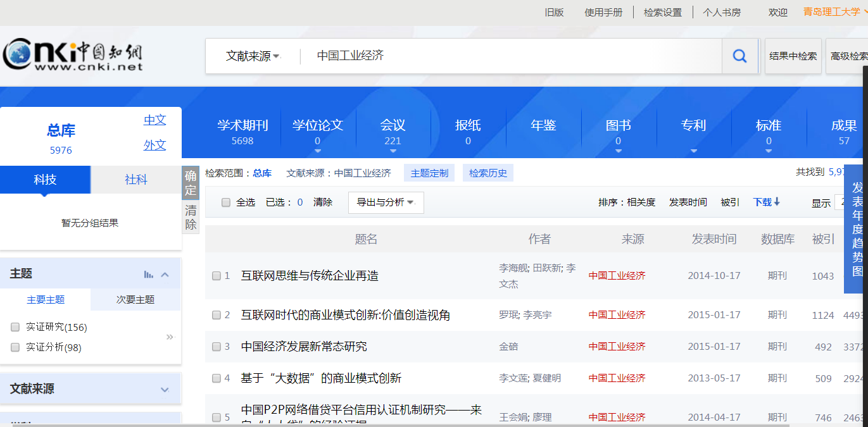Image resolution: width=868 pixels, height=427 pixels.
Task: Click into the search box with 中国工业经济
Action: click(506, 56)
